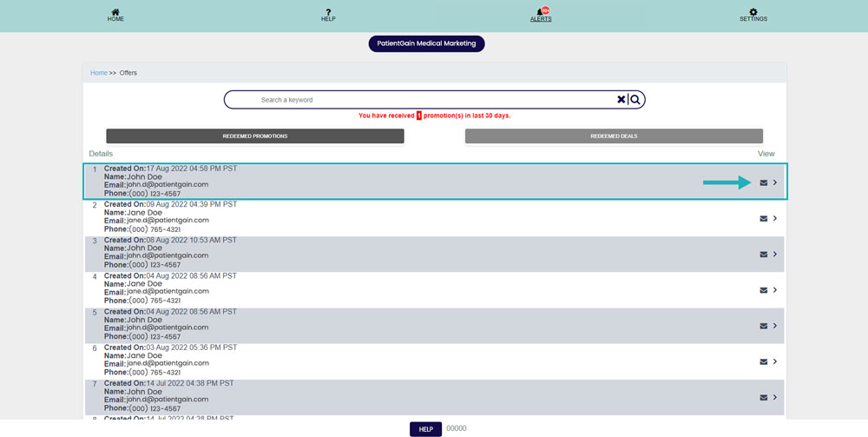Screen dimensions: 868x437
Task: Switch to Redeemed Promotions tab
Action: pos(255,136)
